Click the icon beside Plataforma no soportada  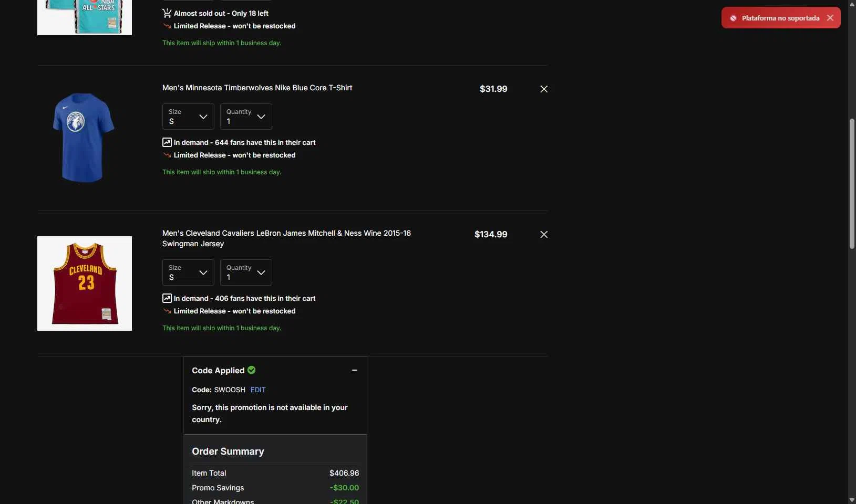pyautogui.click(x=733, y=18)
